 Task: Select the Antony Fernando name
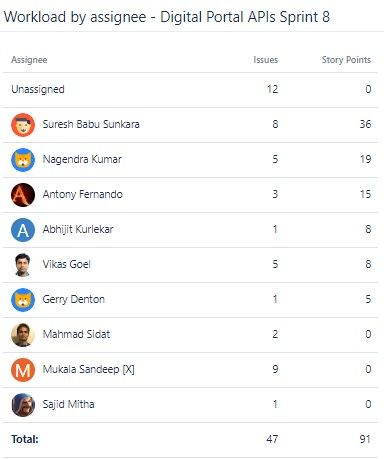point(83,194)
